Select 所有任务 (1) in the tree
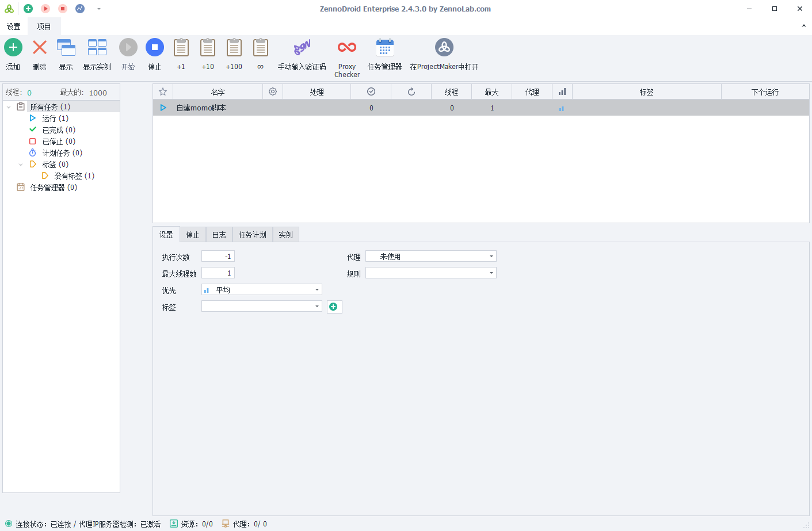This screenshot has height=531, width=812. pos(50,107)
